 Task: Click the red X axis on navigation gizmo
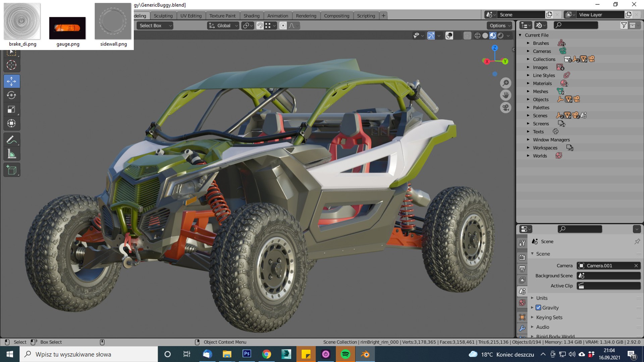click(487, 61)
